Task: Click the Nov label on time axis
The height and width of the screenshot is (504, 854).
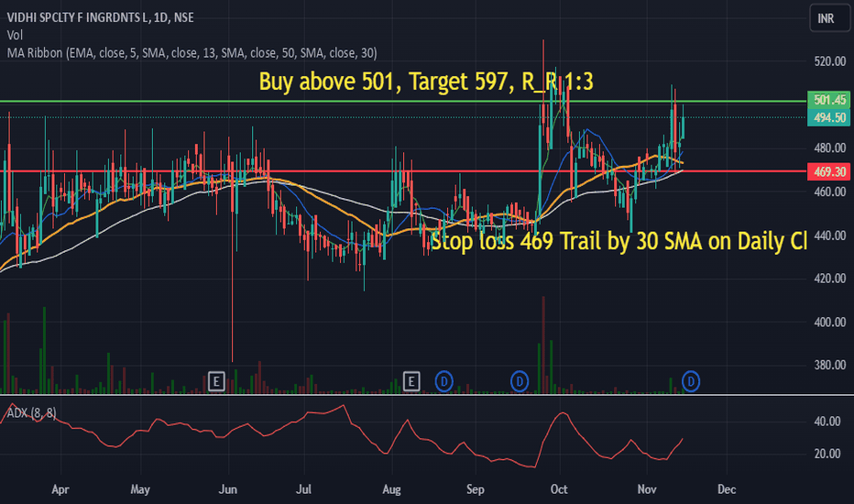Action: click(647, 489)
